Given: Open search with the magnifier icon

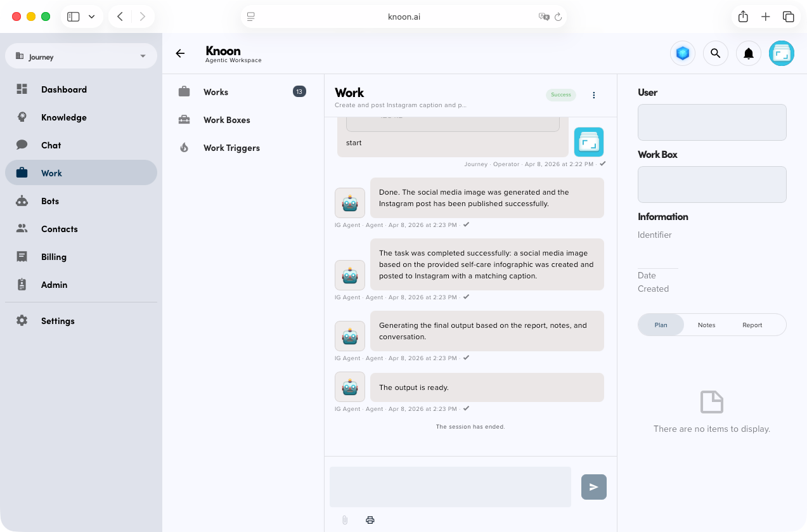Looking at the screenshot, I should point(715,53).
